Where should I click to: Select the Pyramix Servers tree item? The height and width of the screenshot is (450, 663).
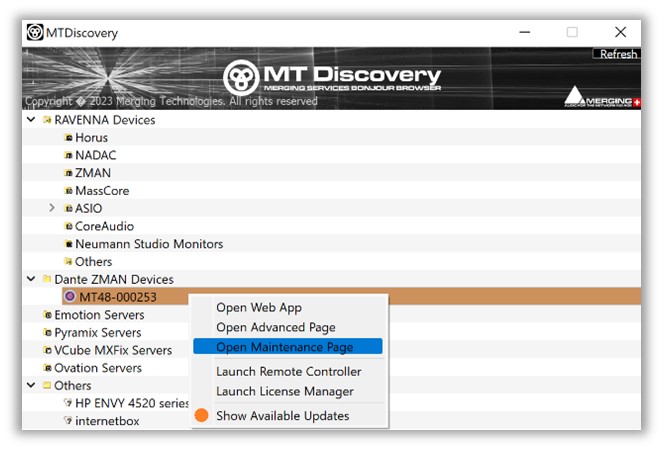click(97, 332)
